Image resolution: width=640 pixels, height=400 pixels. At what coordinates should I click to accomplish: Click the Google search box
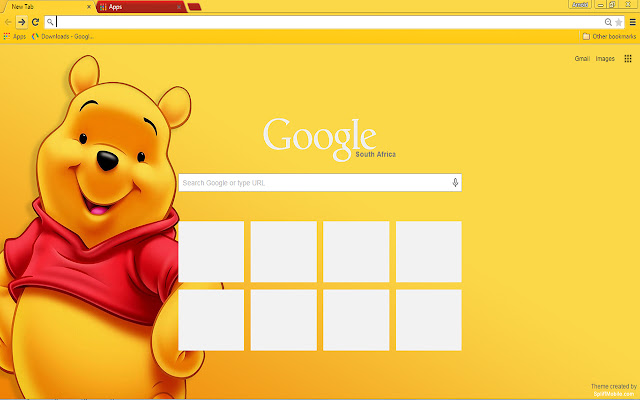coord(314,183)
